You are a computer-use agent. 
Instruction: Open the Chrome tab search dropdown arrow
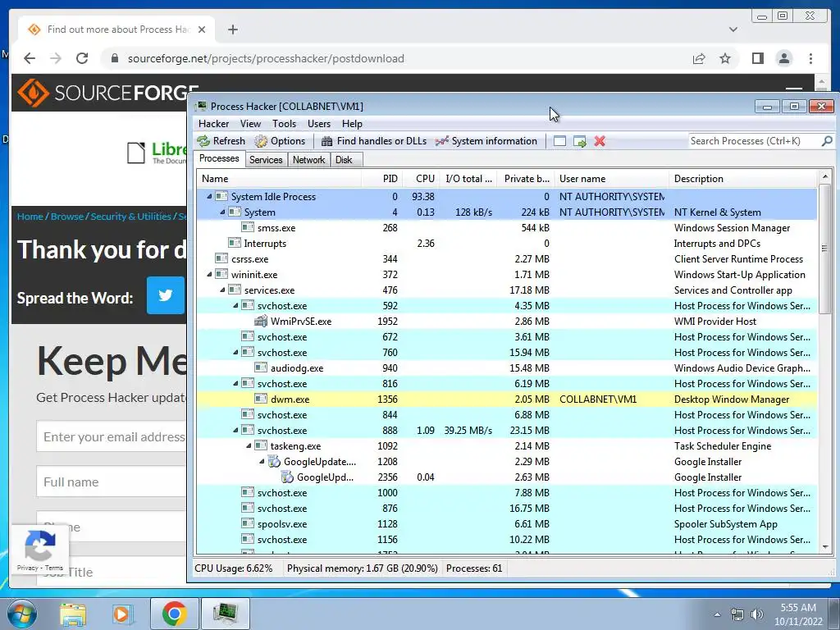click(x=733, y=30)
